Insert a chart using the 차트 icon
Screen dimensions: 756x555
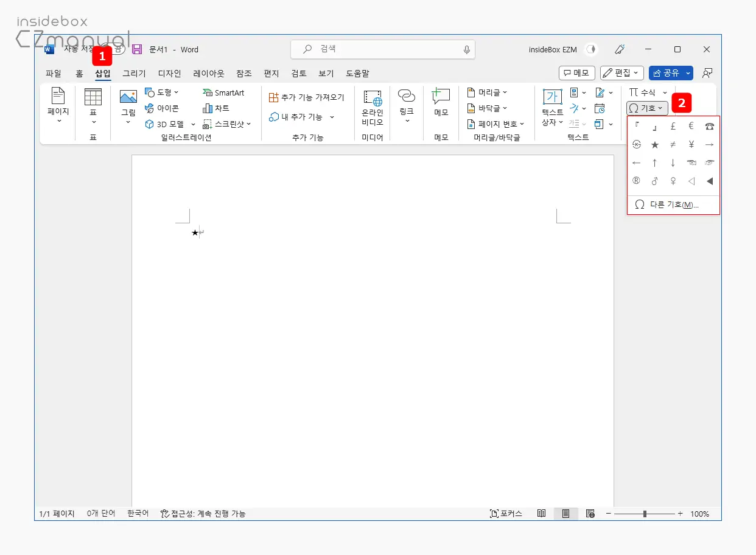pyautogui.click(x=217, y=108)
